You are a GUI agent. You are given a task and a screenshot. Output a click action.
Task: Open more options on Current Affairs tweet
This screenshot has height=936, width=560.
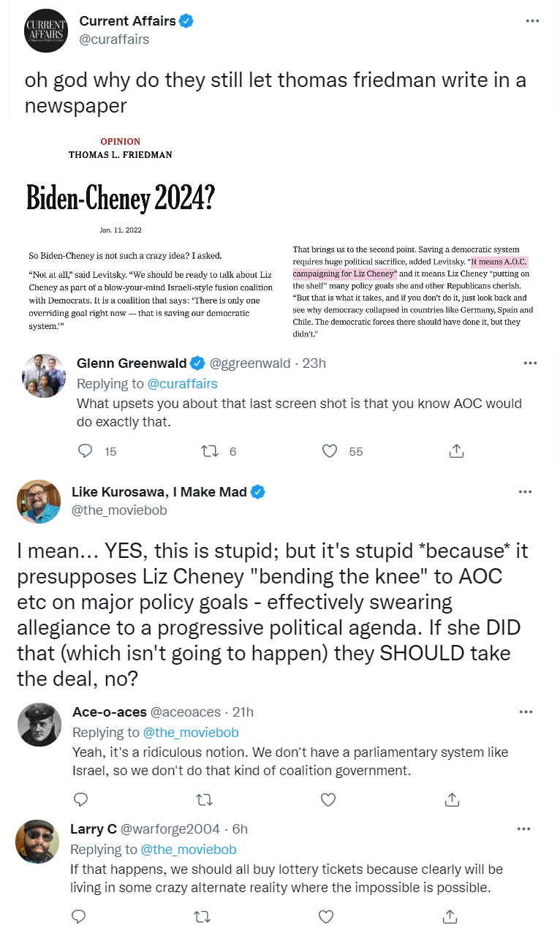point(532,21)
